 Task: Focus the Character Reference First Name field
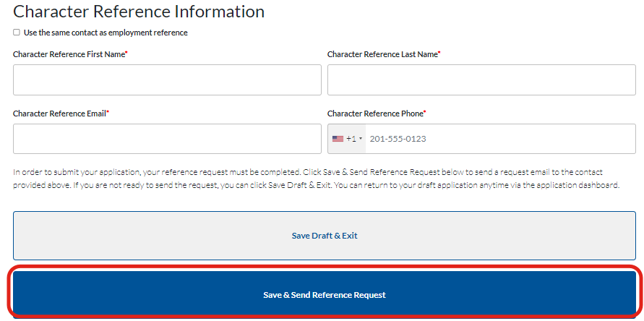[x=167, y=80]
